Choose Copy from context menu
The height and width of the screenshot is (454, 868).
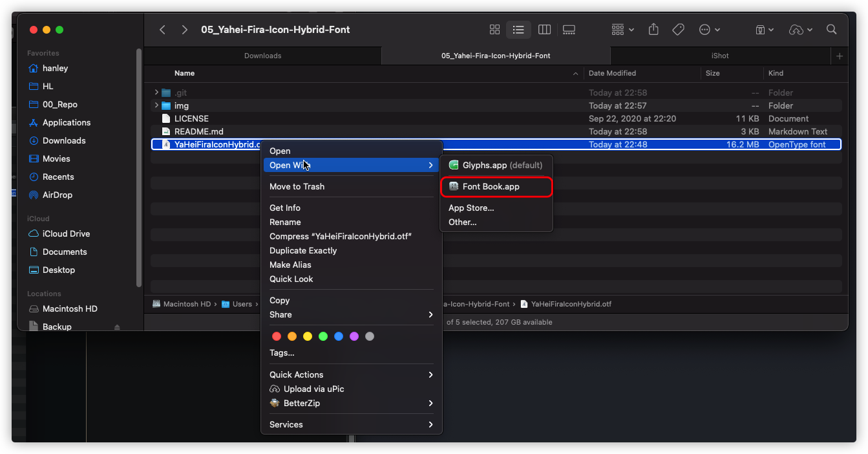352,300
